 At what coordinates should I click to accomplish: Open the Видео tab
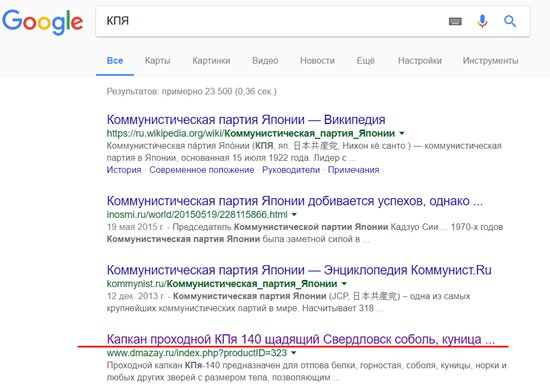coord(265,61)
